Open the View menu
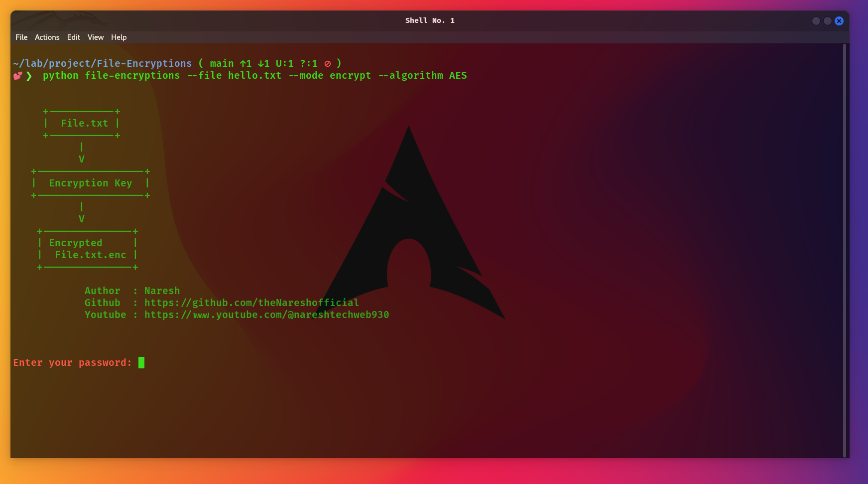The image size is (868, 484). point(96,37)
